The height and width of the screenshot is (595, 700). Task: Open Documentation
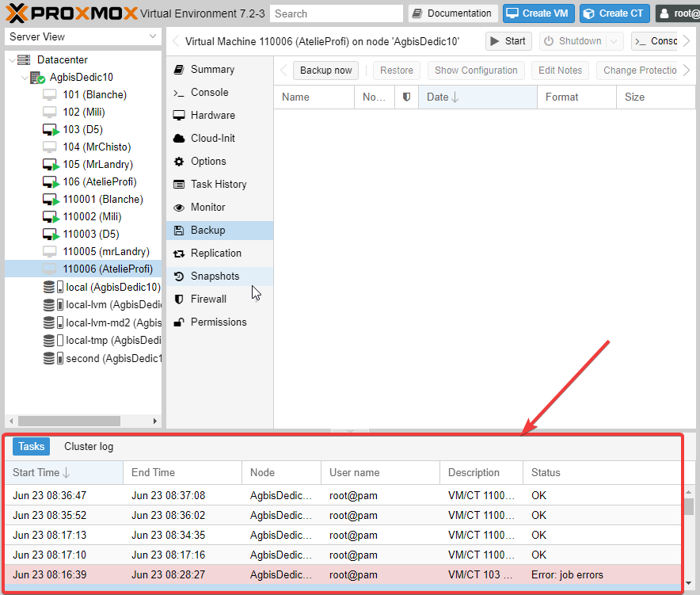coord(453,13)
